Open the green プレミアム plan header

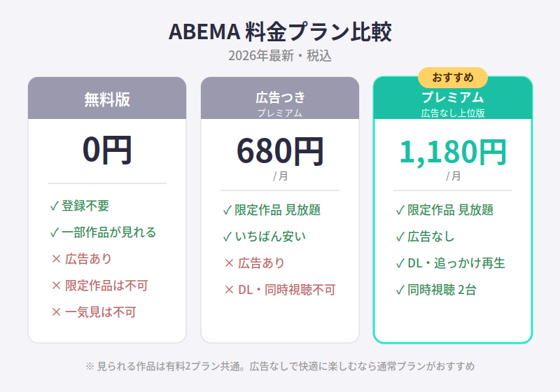[x=453, y=98]
